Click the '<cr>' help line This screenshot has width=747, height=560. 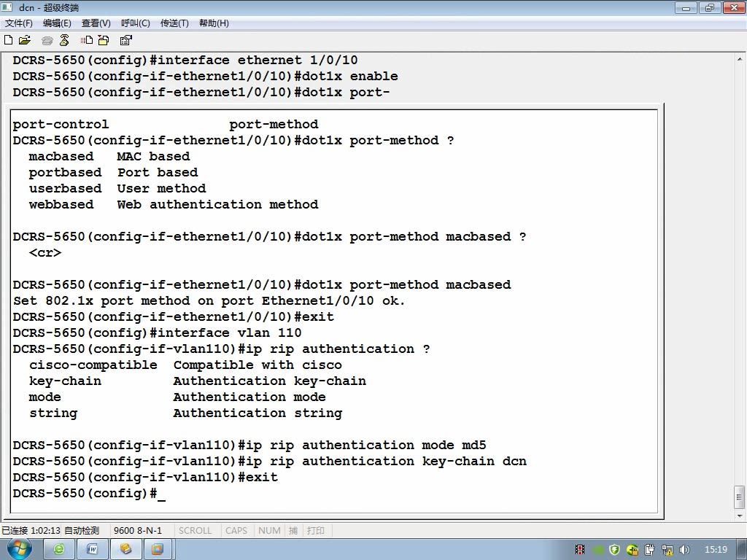coord(45,253)
